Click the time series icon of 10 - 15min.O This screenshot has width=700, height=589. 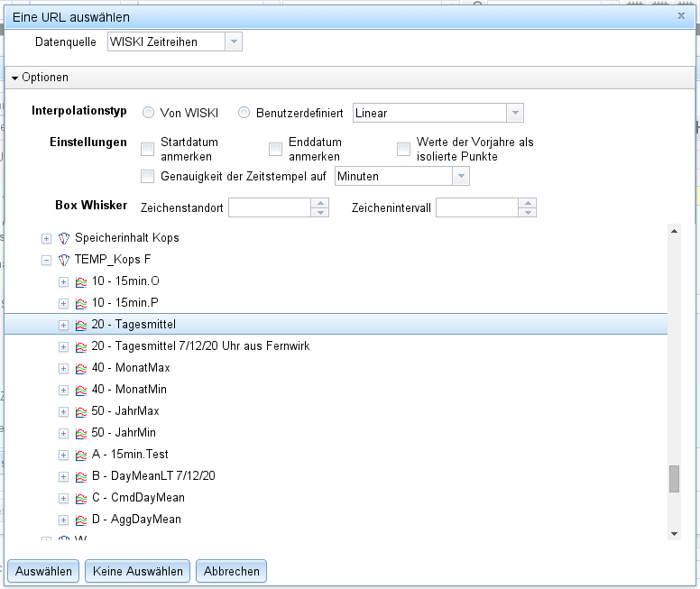[81, 281]
